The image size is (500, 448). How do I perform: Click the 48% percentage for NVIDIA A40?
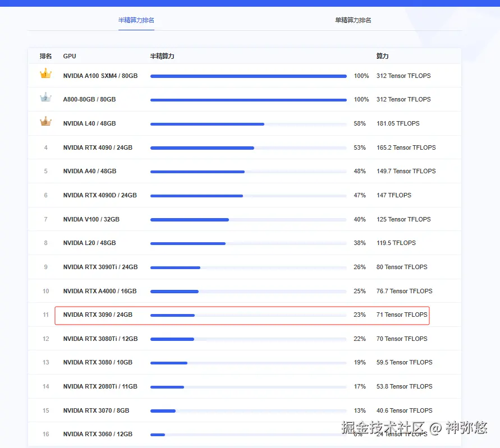click(360, 171)
